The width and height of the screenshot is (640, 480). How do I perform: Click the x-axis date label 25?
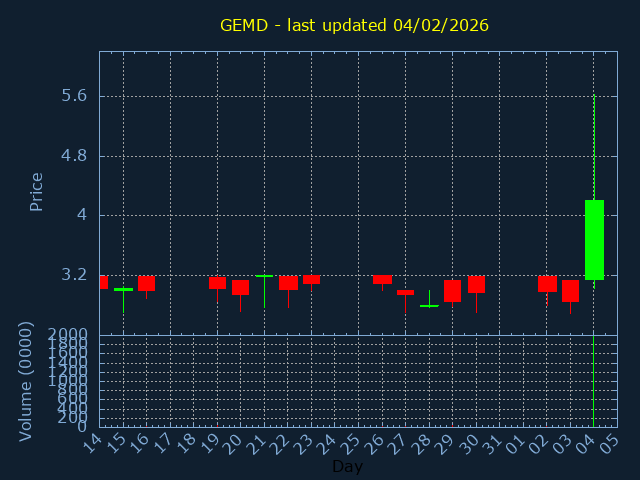[351, 443]
